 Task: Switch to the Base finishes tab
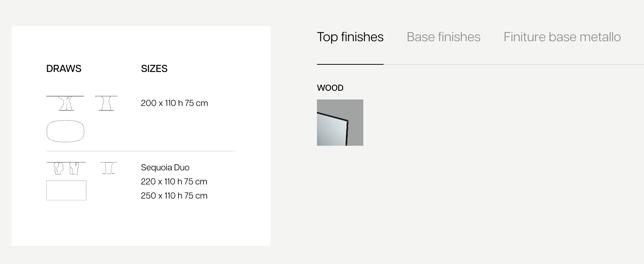(x=443, y=37)
